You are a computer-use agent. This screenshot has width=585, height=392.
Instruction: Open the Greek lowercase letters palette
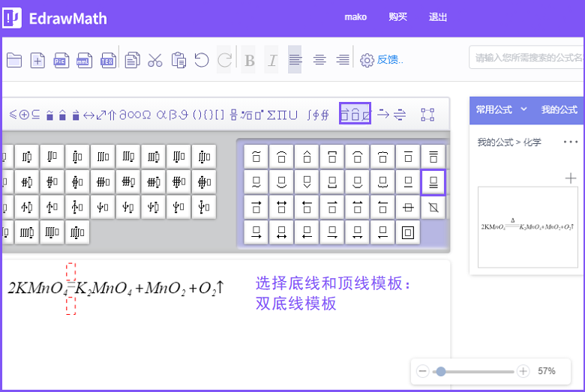pyautogui.click(x=177, y=115)
